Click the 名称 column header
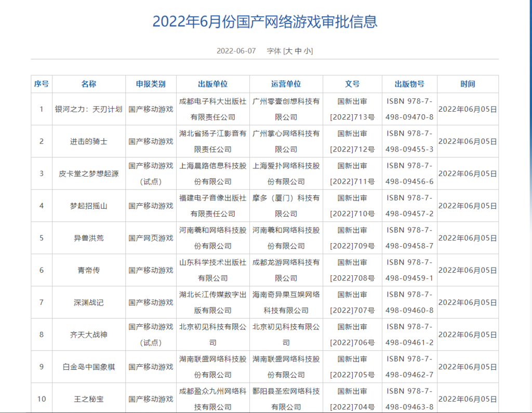This screenshot has width=532, height=413. 89,84
